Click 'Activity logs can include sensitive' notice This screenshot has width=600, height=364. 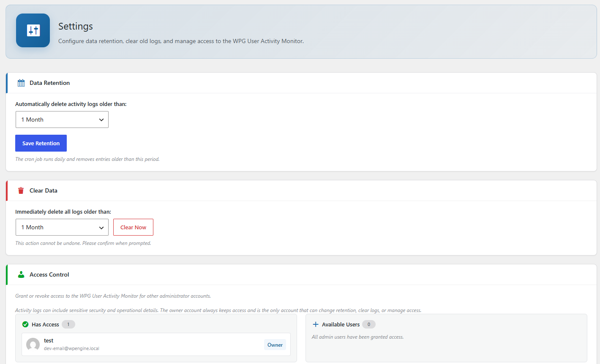[x=218, y=310]
